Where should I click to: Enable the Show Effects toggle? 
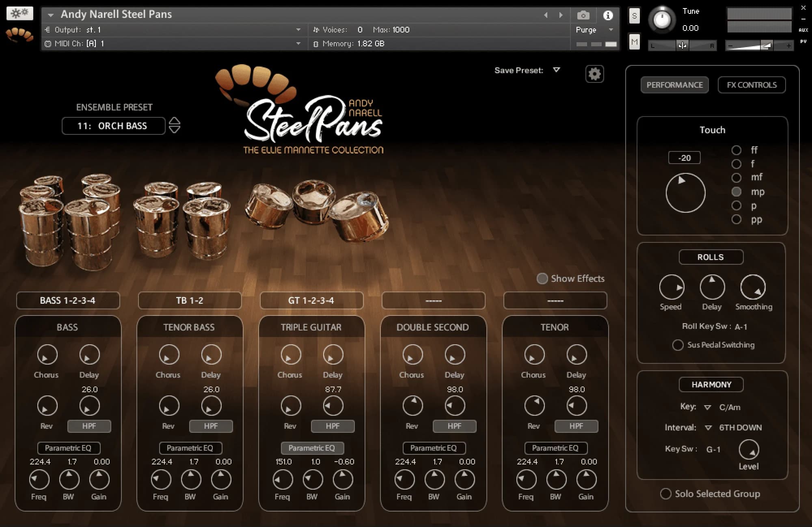point(542,279)
